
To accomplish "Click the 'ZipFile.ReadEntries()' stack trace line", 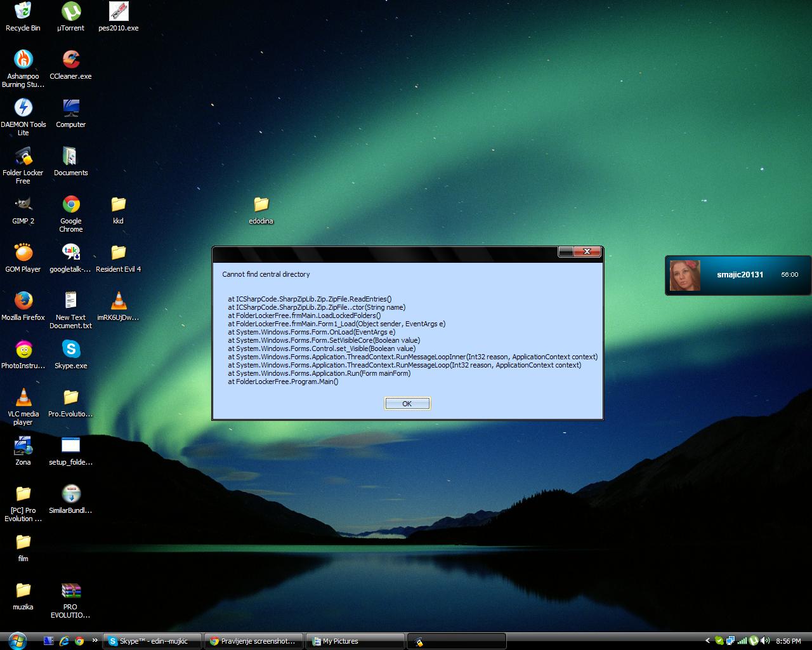I will (310, 299).
